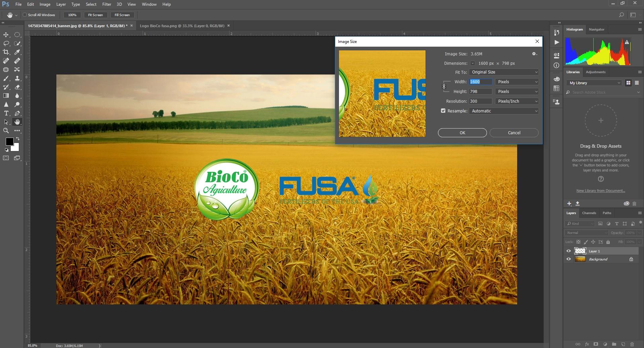This screenshot has width=644, height=348.
Task: Click the Fit Screen button
Action: click(x=95, y=15)
